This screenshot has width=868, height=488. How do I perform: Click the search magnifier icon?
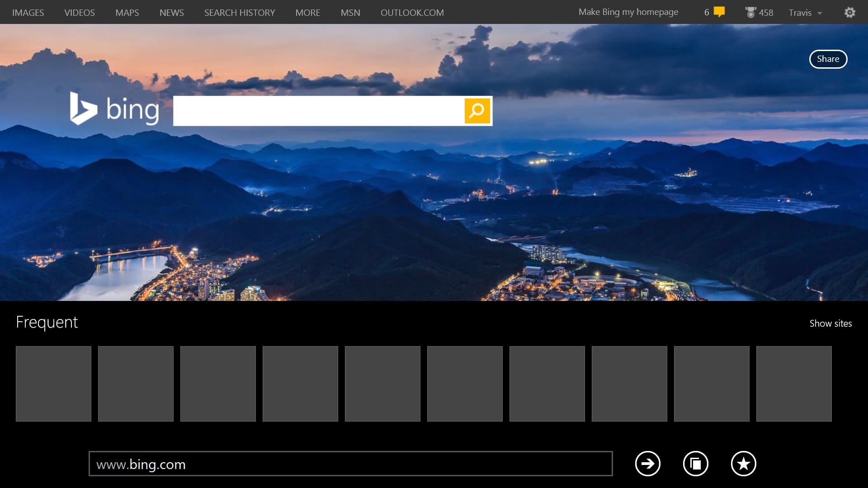click(477, 111)
